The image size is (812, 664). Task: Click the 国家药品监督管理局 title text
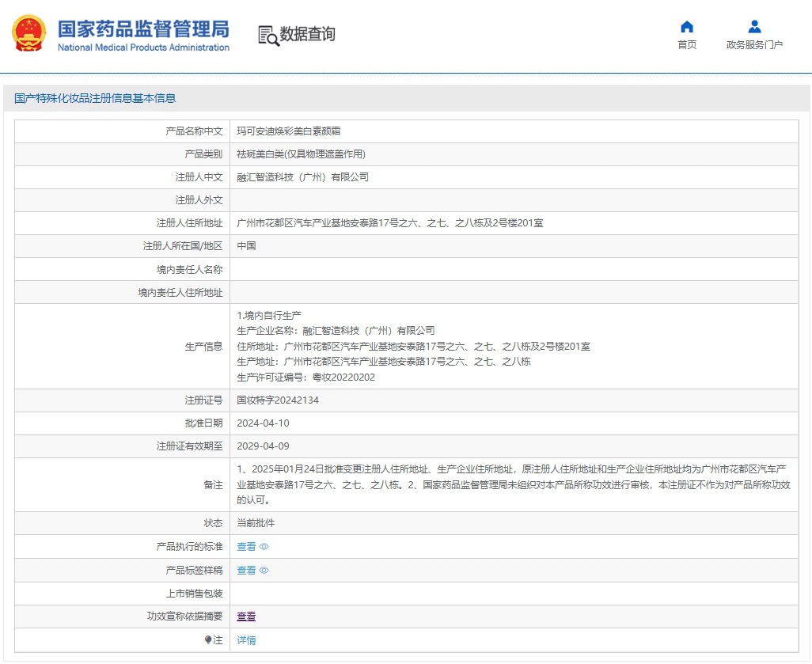coord(143,29)
